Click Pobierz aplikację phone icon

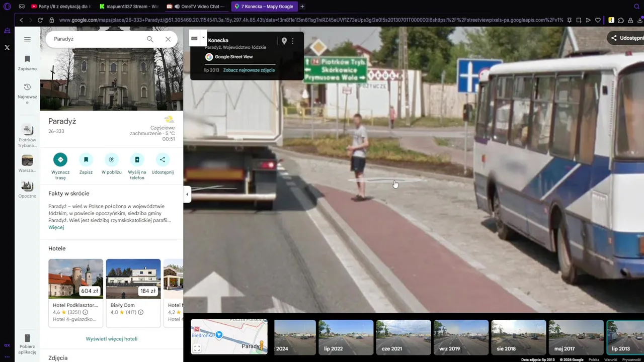(x=27, y=338)
